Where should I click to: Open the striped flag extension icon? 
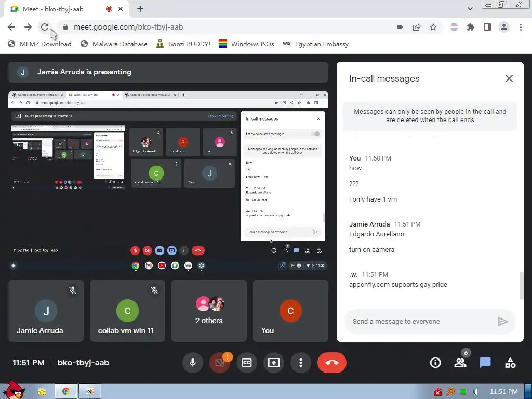point(454,27)
